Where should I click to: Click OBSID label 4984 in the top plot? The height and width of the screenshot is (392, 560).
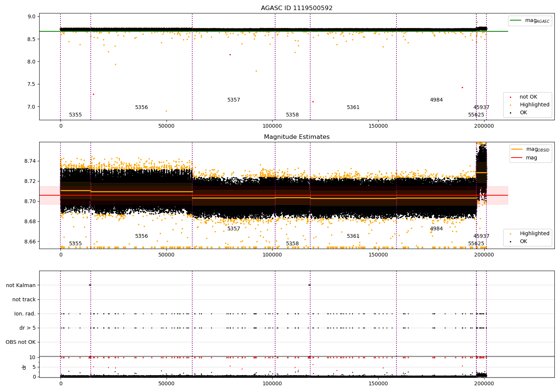click(436, 100)
